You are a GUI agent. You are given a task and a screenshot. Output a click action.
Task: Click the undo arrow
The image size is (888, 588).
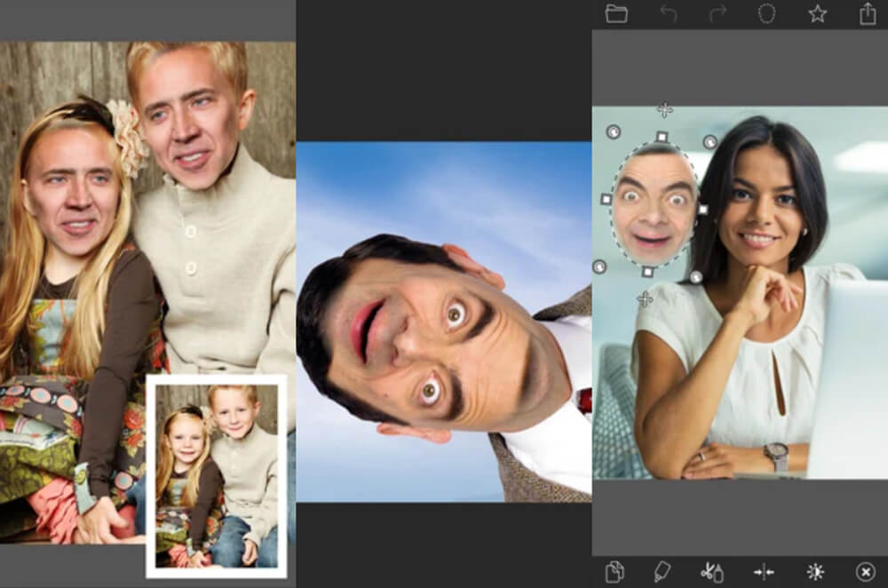(669, 13)
